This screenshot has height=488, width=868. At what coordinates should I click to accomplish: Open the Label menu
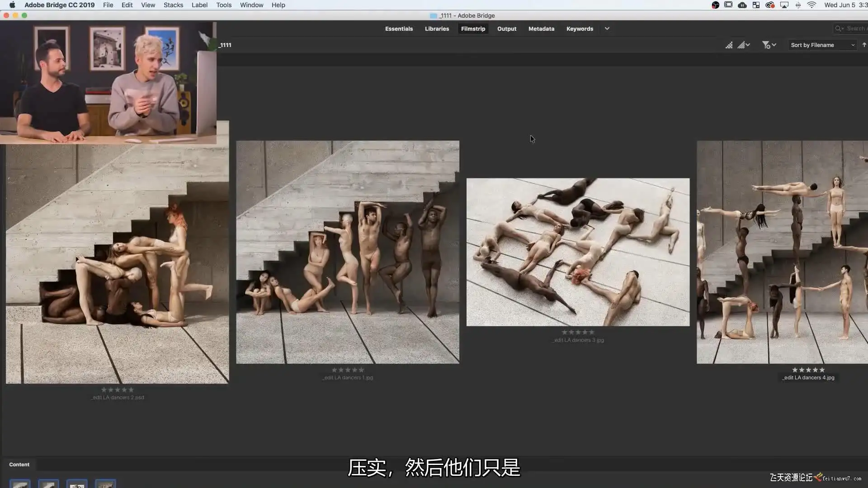tap(199, 5)
